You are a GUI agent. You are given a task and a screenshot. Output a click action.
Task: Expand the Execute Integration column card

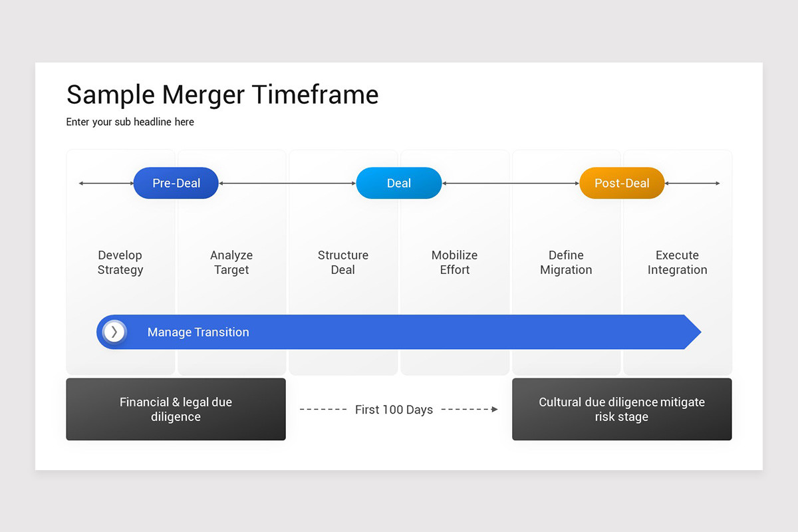pyautogui.click(x=677, y=262)
